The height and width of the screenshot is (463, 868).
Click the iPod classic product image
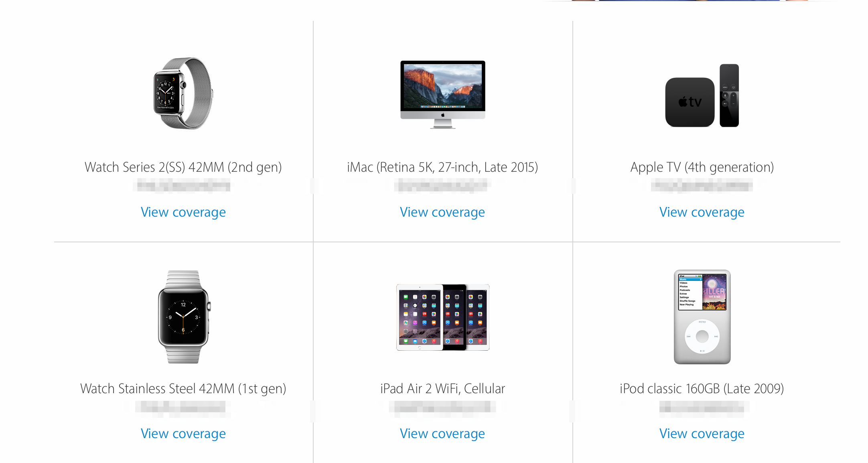coord(702,317)
